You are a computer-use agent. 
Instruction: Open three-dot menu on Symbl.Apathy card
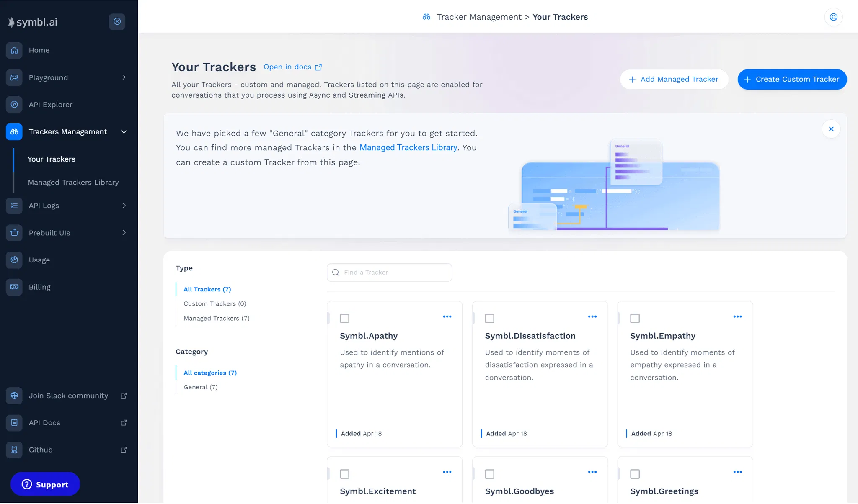coord(447,317)
